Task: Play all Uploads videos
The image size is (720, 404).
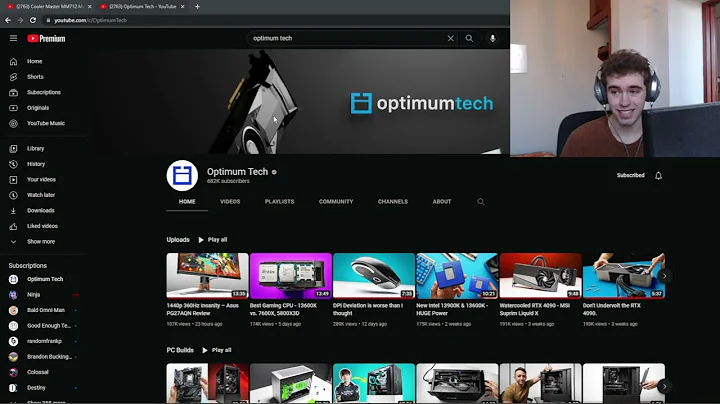Action: [x=213, y=240]
